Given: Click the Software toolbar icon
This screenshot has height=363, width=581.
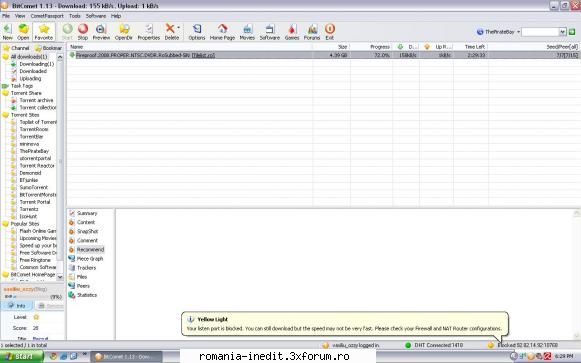Looking at the screenshot, I should point(270,29).
